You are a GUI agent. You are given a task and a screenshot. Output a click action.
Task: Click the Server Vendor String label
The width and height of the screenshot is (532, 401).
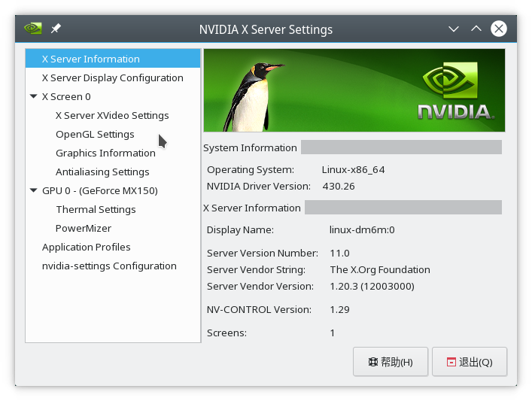pos(256,269)
